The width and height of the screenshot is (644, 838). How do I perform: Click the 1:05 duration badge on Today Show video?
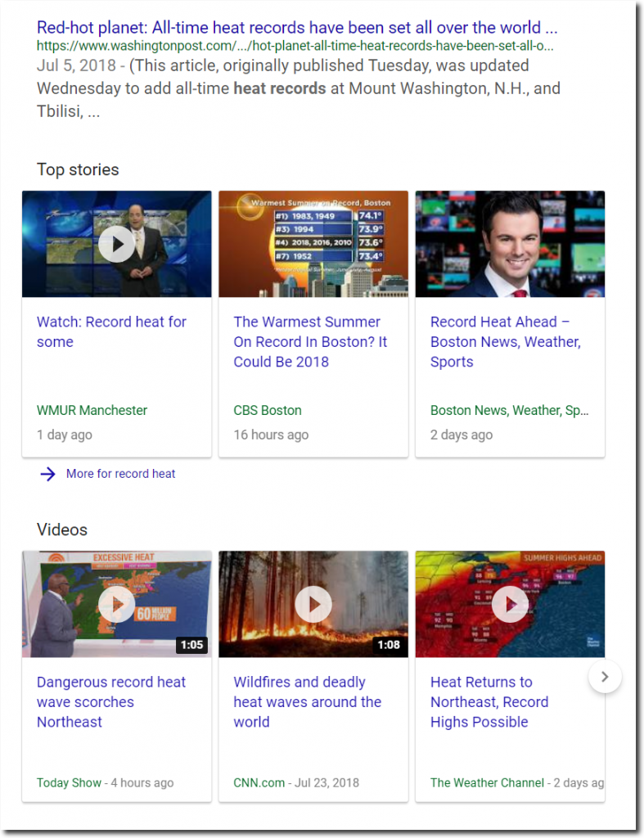(x=191, y=645)
